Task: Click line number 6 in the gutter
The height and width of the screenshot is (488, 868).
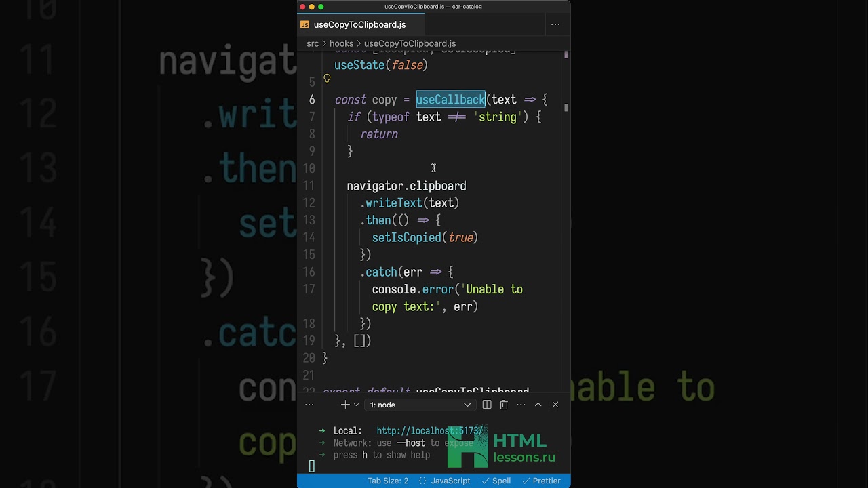Action: coord(312,100)
